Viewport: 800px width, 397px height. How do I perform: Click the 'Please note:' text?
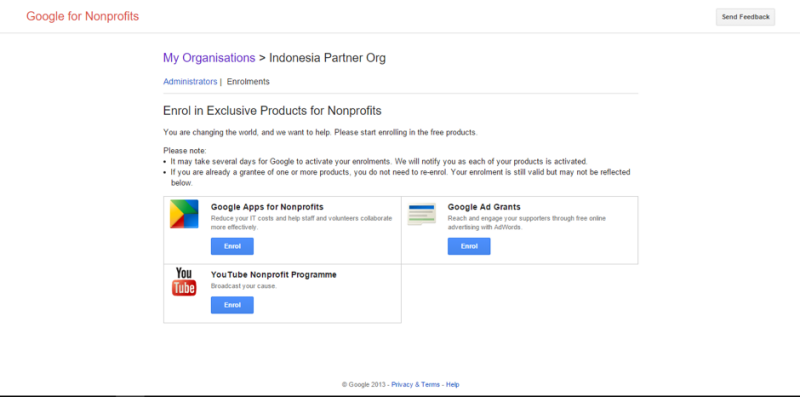(185, 151)
